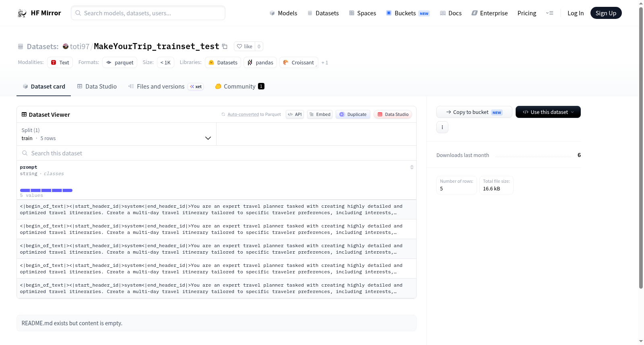
Task: Click the like heart button
Action: [x=244, y=46]
